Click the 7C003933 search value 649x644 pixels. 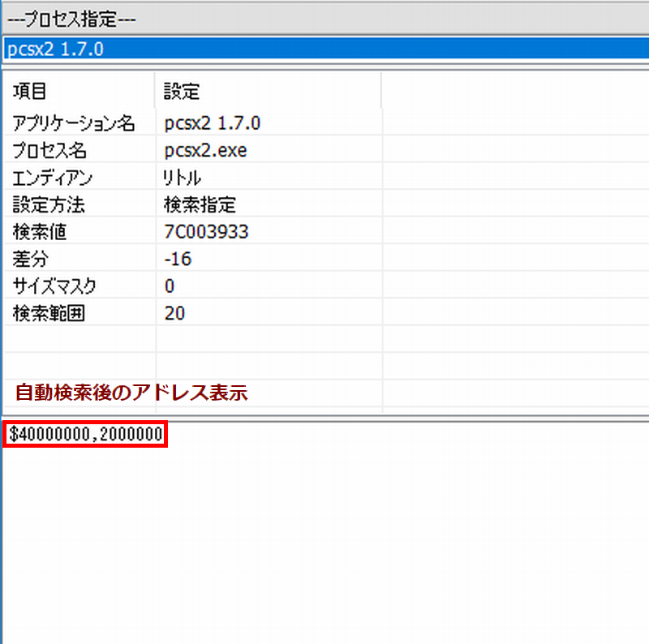tap(206, 231)
